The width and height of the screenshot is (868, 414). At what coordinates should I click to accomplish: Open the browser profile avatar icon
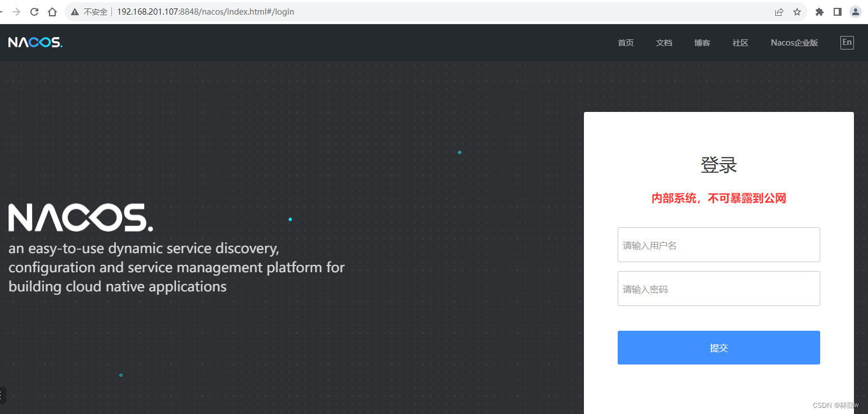(x=856, y=11)
